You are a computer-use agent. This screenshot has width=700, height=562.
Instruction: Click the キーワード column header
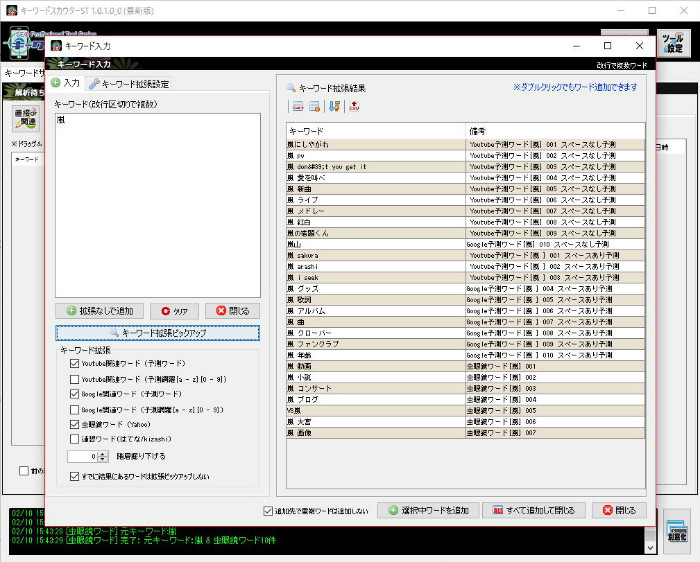(376, 131)
